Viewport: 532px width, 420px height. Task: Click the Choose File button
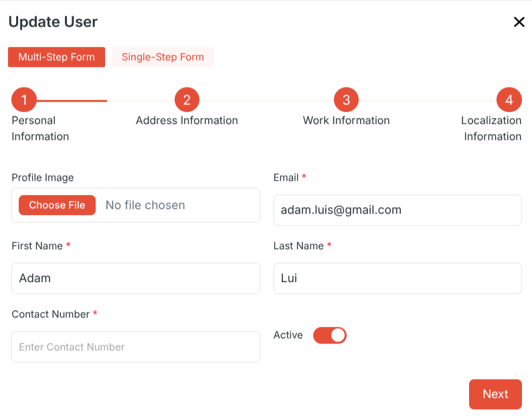[57, 205]
